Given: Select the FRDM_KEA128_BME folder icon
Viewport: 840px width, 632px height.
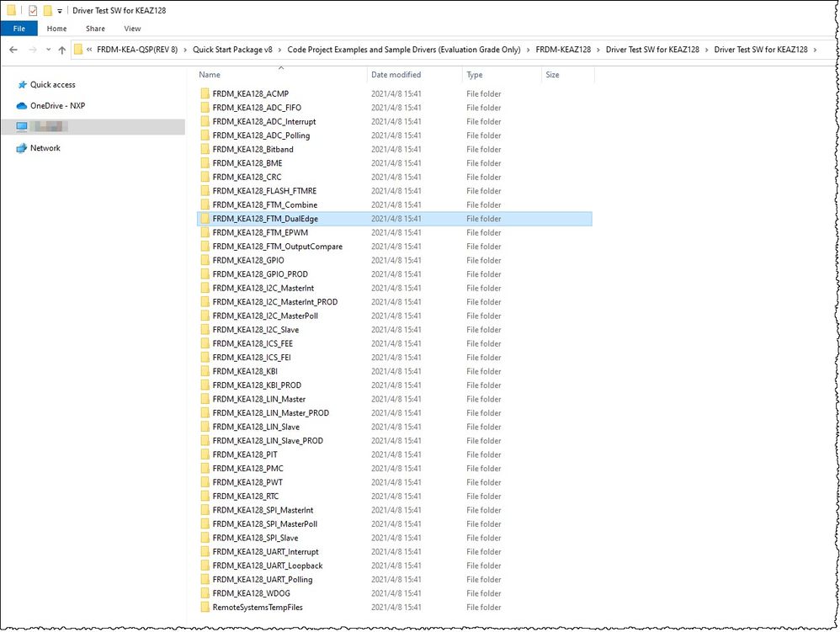Looking at the screenshot, I should point(205,163).
